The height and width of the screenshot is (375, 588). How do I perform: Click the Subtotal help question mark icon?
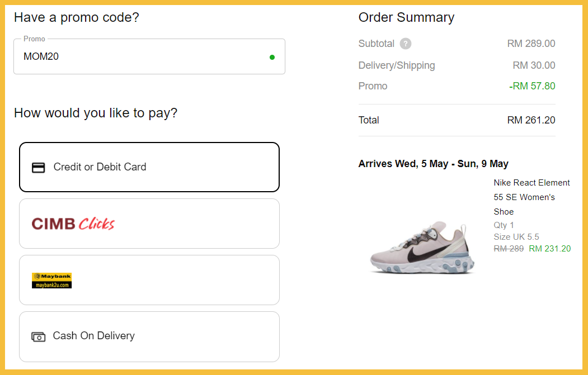tap(406, 44)
